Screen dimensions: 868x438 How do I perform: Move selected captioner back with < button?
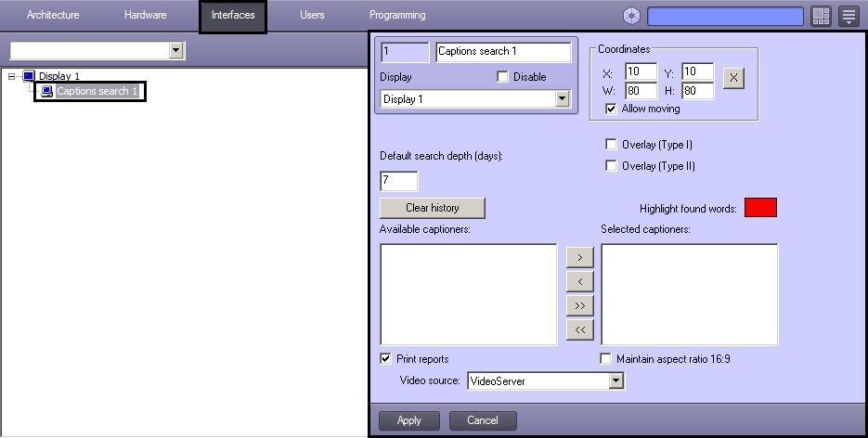[579, 281]
